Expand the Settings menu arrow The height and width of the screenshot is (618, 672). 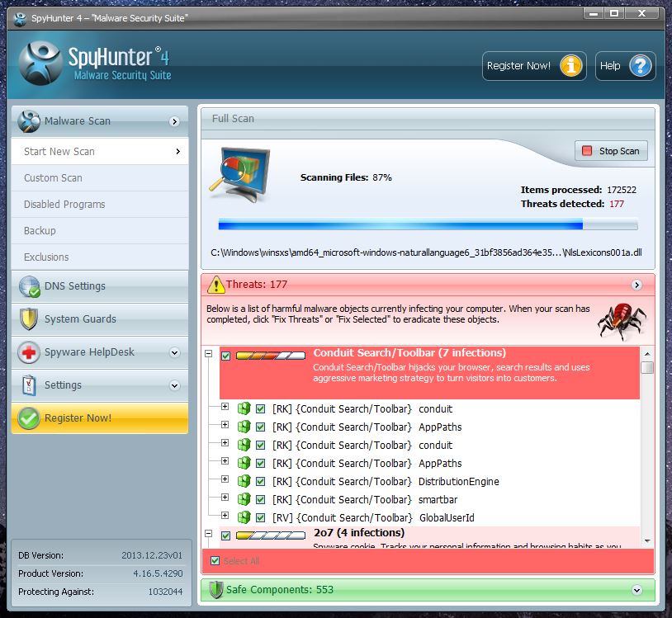[x=174, y=385]
